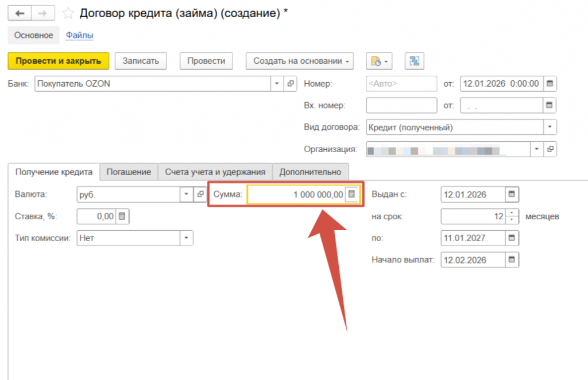The height and width of the screenshot is (380, 588).
Task: Add contract to favorites with star icon
Action: tap(68, 13)
